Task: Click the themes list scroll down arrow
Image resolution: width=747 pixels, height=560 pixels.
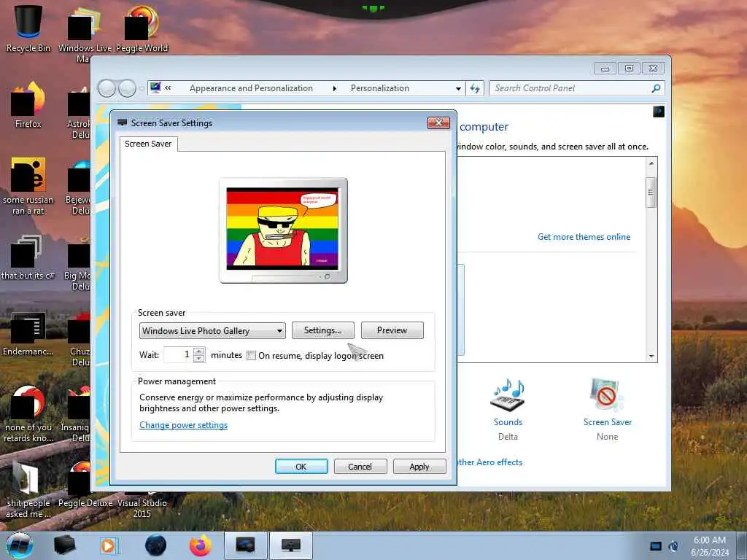Action: (651, 356)
